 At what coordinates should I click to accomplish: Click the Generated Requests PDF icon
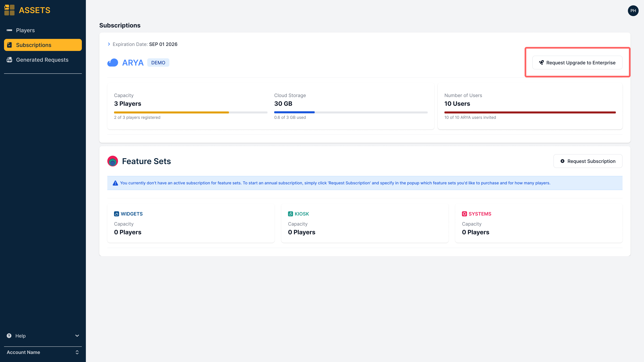(10, 60)
